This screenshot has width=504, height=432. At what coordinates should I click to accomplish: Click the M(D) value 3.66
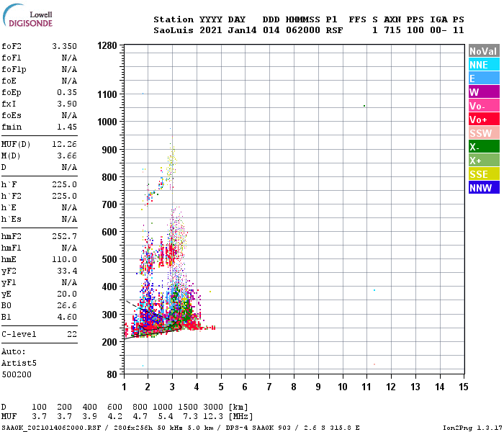click(x=67, y=156)
